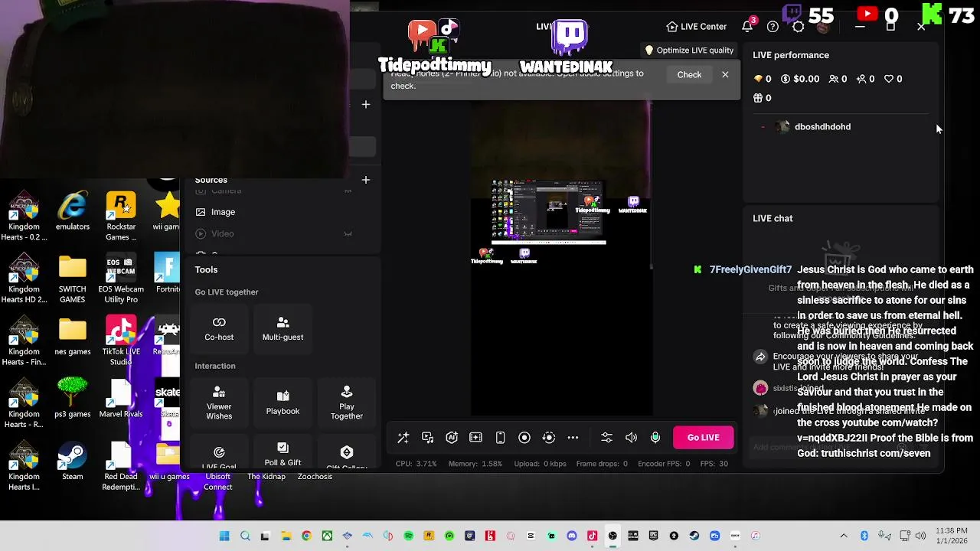The height and width of the screenshot is (551, 980).
Task: Open the Viewer Wishes tool
Action: coord(219,403)
